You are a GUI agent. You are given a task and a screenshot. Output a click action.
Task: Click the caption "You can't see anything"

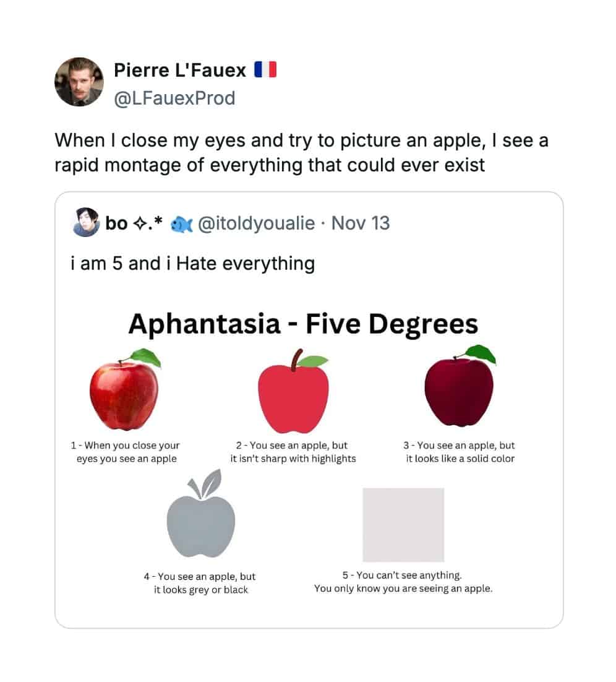pyautogui.click(x=402, y=575)
